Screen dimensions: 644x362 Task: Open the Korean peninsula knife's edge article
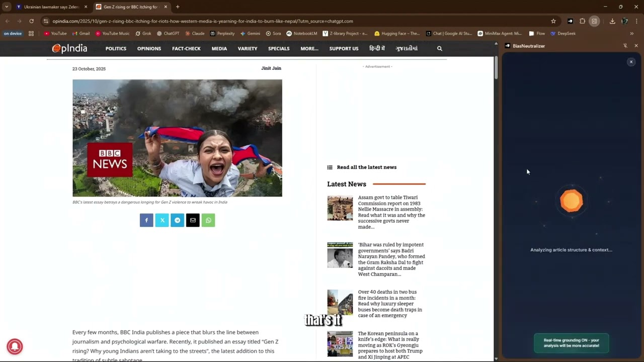tap(390, 345)
